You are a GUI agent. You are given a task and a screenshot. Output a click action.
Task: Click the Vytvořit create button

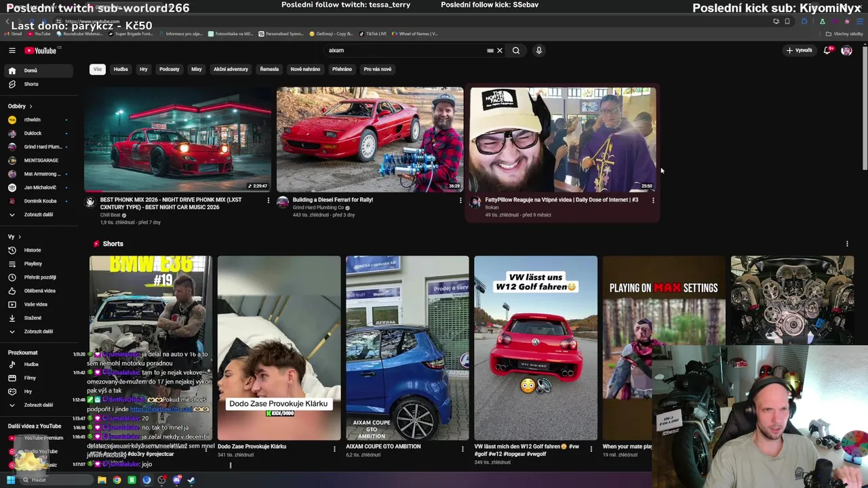click(800, 50)
